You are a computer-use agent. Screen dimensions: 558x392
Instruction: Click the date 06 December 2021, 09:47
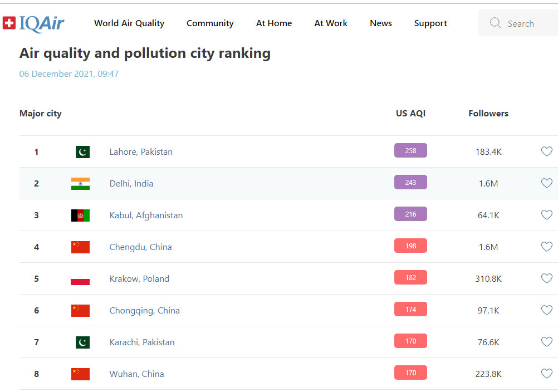coord(69,74)
